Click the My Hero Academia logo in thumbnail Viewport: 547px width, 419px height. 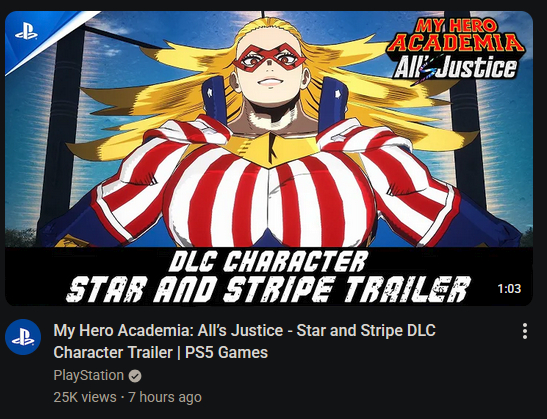coord(456,35)
